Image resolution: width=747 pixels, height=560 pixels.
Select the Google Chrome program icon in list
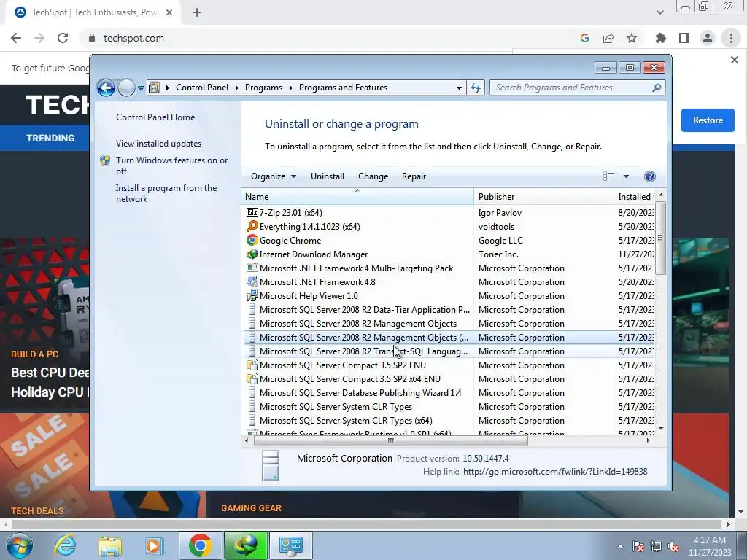click(252, 240)
